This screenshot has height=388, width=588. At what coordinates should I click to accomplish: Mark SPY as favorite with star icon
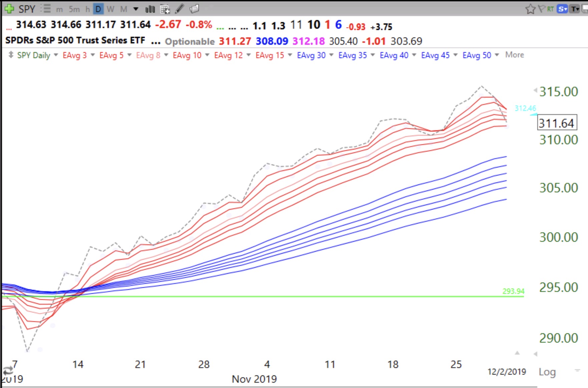pyautogui.click(x=530, y=9)
